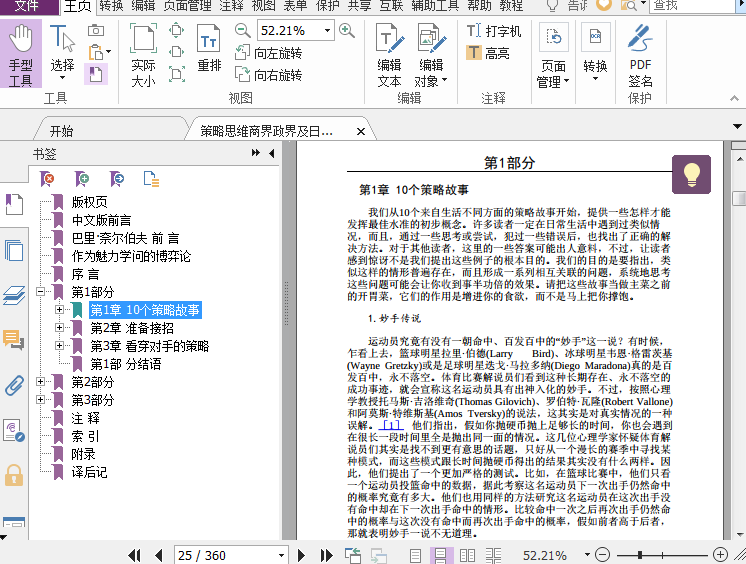Click the zoom in magnifier in ribbon
The width and height of the screenshot is (746, 564).
(x=347, y=31)
